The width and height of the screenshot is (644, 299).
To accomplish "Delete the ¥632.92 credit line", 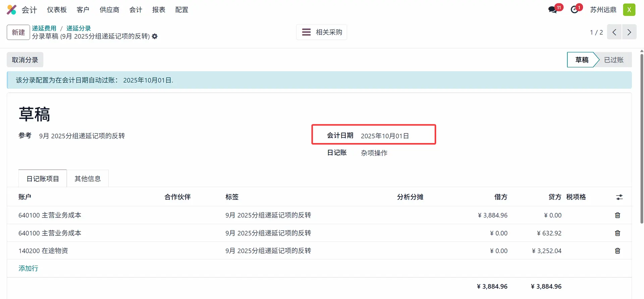I will pyautogui.click(x=618, y=233).
